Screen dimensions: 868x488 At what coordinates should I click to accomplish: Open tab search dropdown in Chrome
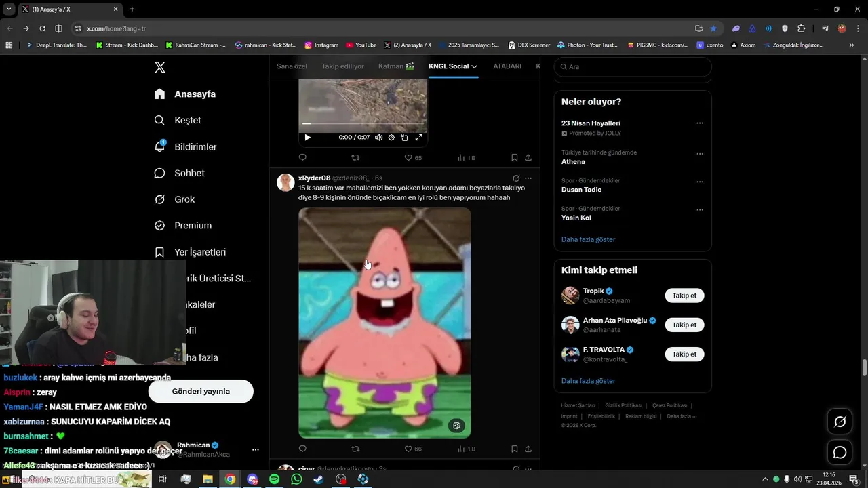(x=9, y=9)
